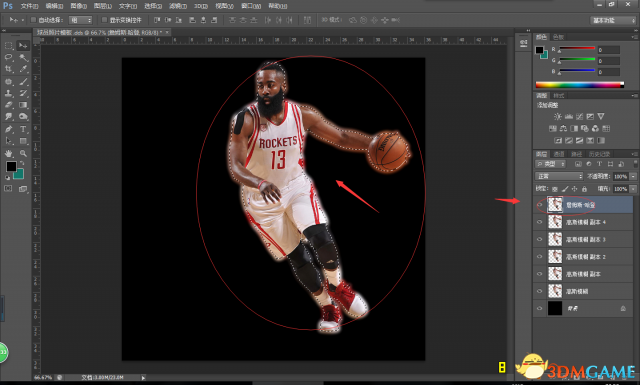Switch to the 通道 tab
640x385 pixels.
pyautogui.click(x=559, y=154)
